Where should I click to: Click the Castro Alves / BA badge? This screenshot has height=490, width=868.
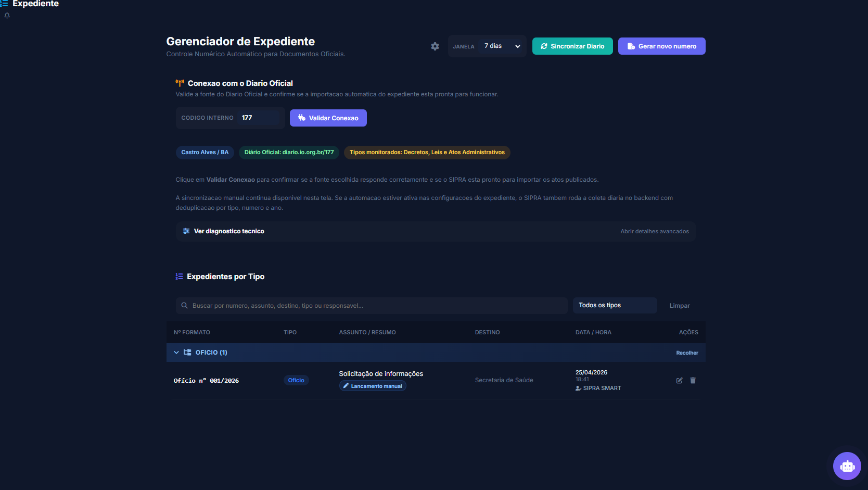(205, 153)
